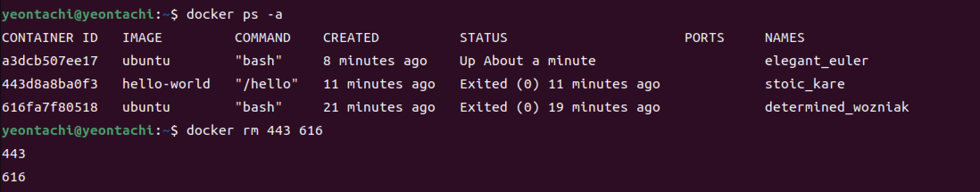Click the PORTS column header
Screen dimensions: 980x192
[x=704, y=38]
